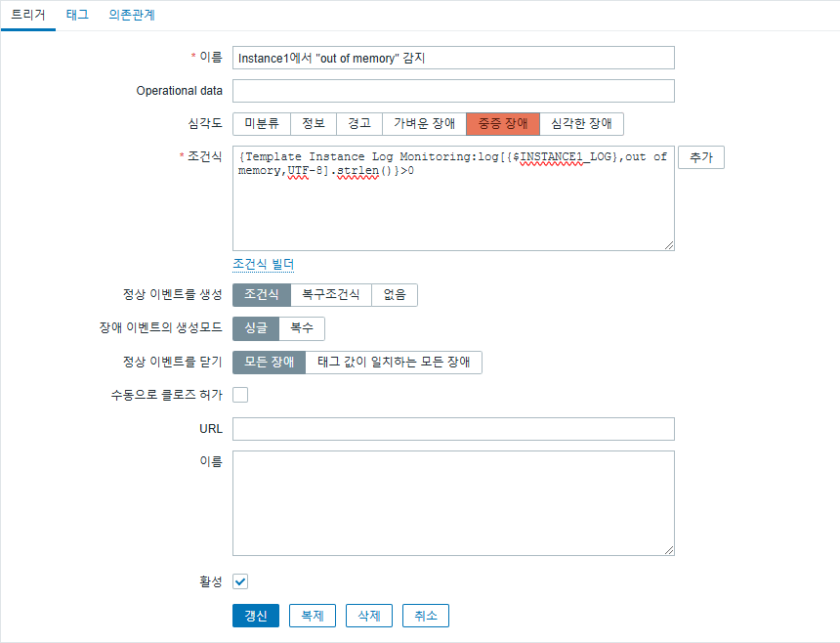840x643 pixels.
Task: Set severity to 정보
Action: 314,124
